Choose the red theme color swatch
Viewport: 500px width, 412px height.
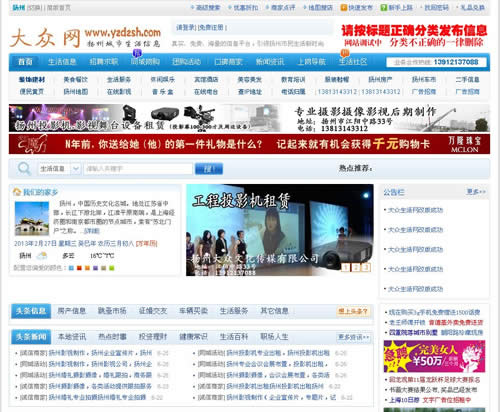(79, 268)
